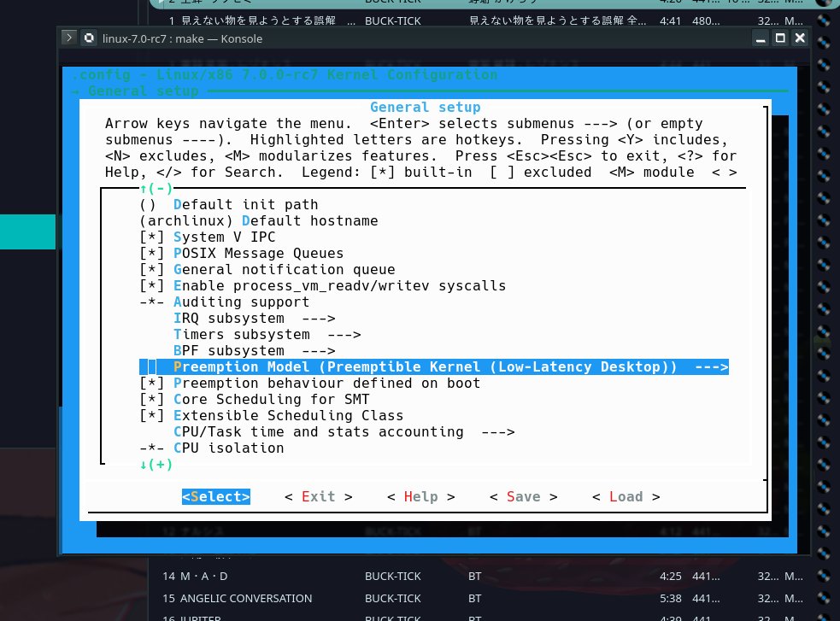This screenshot has width=840, height=621.
Task: Click the Konsole application icon in title bar
Action: [x=89, y=38]
